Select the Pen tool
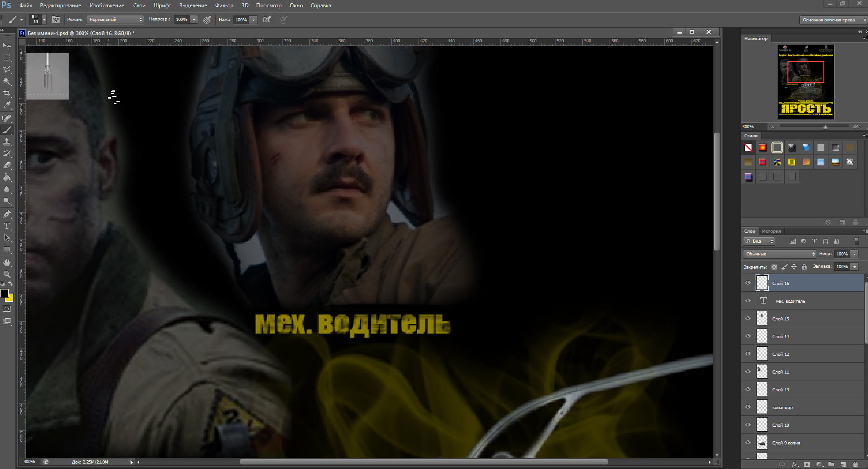Viewport: 868px width, 469px height. 7,214
